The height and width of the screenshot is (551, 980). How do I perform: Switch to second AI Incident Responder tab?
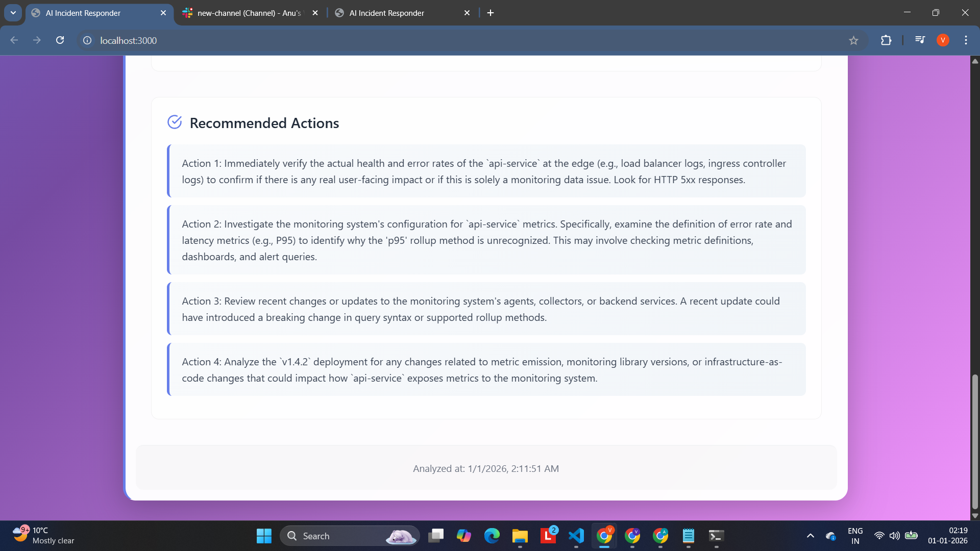[386, 13]
